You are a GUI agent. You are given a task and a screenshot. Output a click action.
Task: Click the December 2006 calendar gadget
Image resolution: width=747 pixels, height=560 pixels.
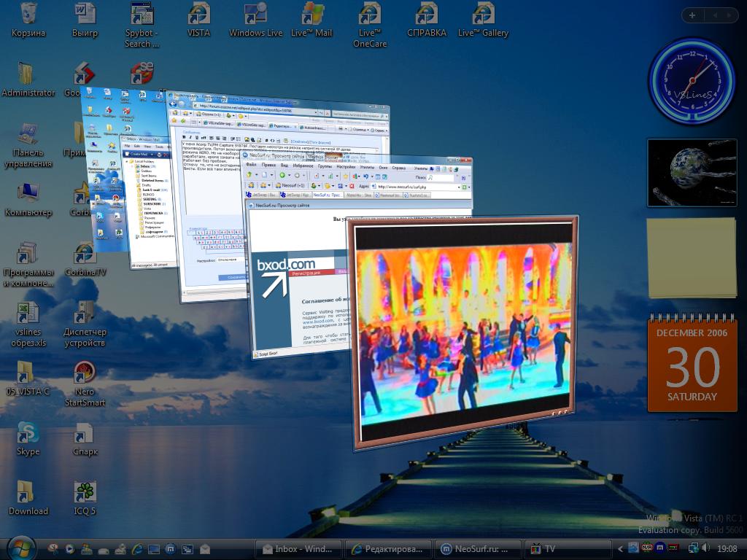[692, 365]
